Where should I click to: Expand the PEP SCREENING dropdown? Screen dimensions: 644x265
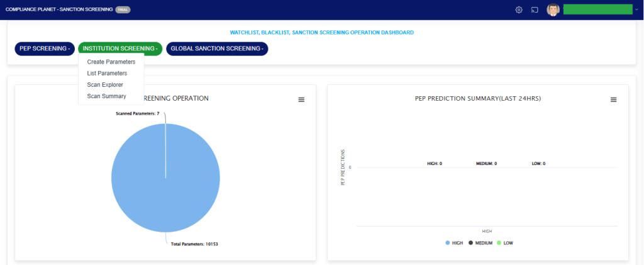point(44,48)
